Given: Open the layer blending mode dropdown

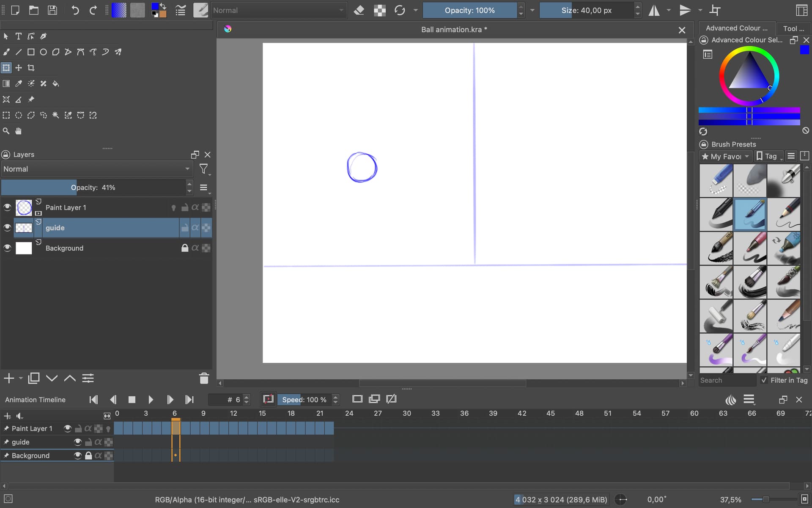Looking at the screenshot, I should [96, 169].
